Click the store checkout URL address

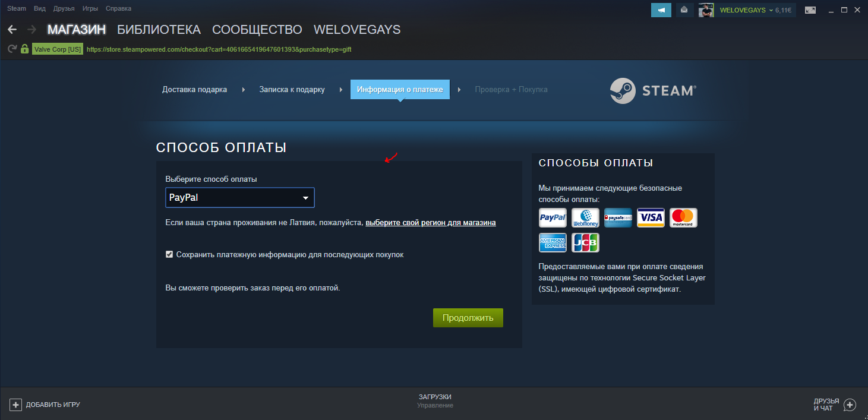tap(219, 49)
